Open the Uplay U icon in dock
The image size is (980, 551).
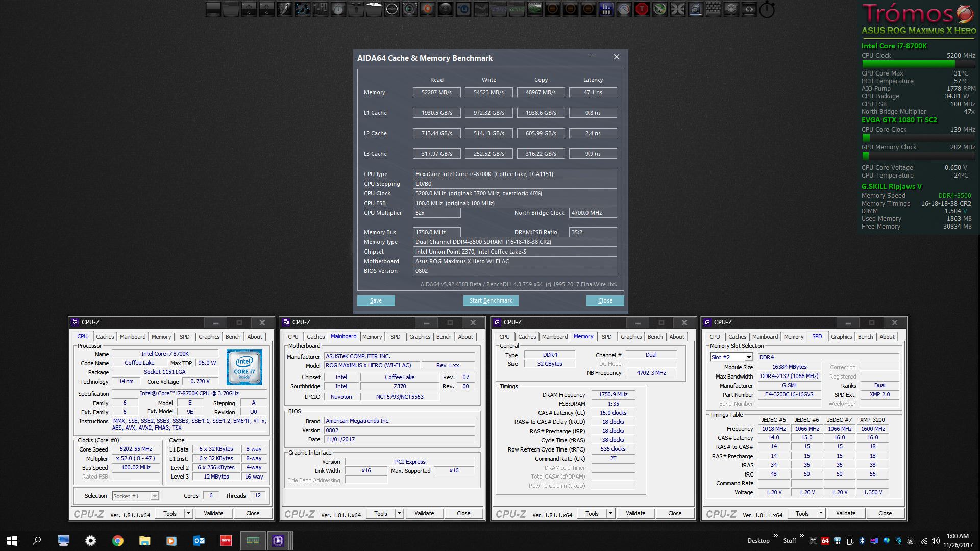point(463,9)
